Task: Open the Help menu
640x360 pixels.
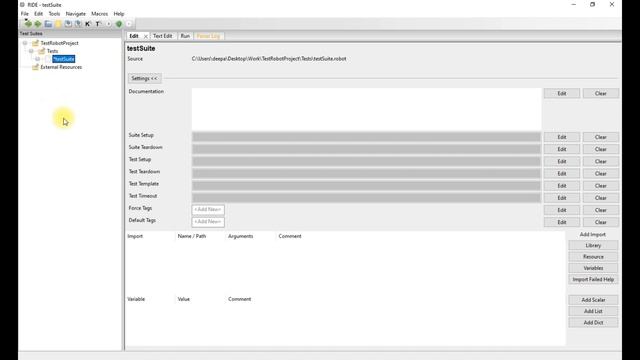Action: click(119, 14)
